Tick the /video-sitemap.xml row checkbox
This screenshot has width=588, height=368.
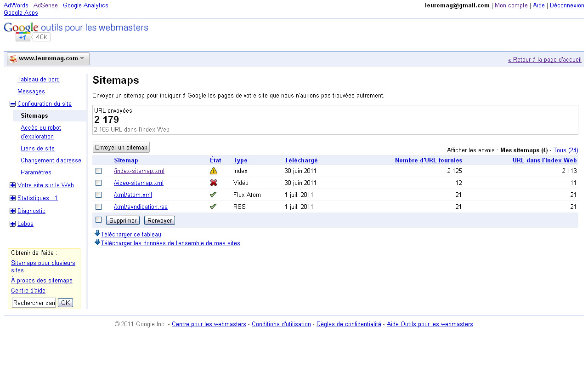pyautogui.click(x=98, y=183)
